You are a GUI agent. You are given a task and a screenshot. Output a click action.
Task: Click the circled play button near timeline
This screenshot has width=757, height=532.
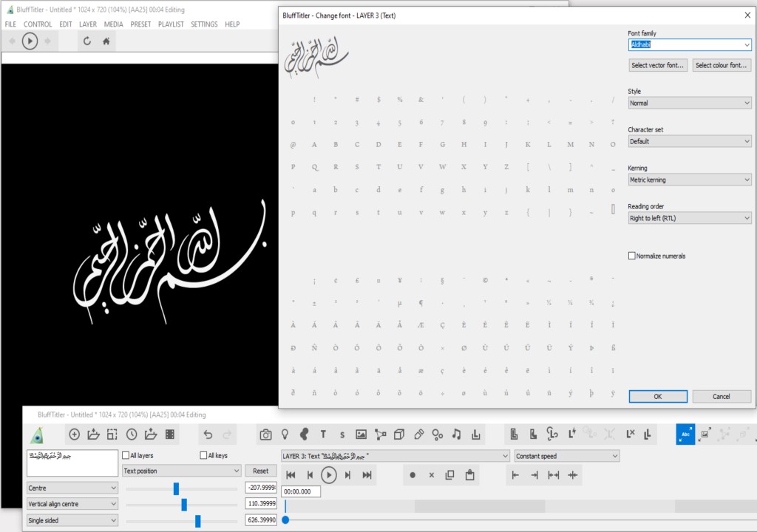click(x=329, y=475)
